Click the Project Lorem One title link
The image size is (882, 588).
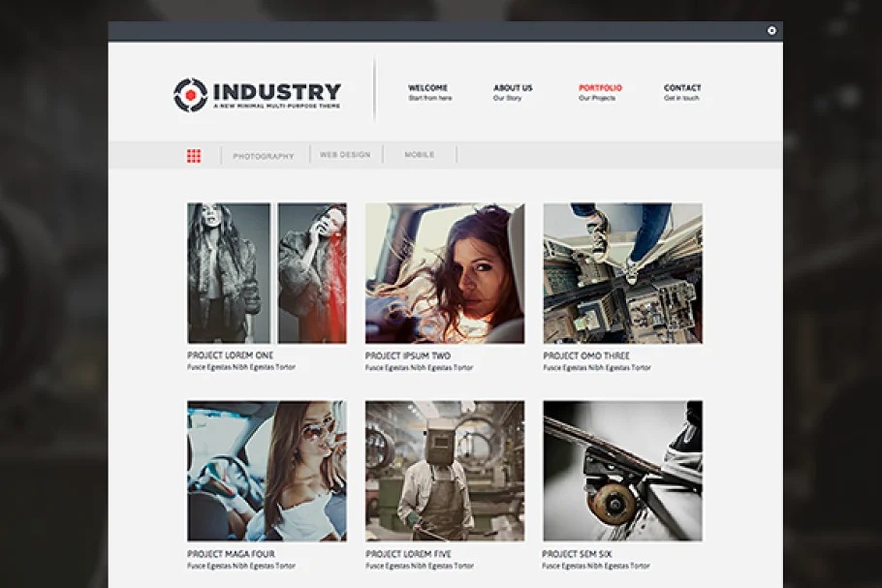tap(231, 356)
